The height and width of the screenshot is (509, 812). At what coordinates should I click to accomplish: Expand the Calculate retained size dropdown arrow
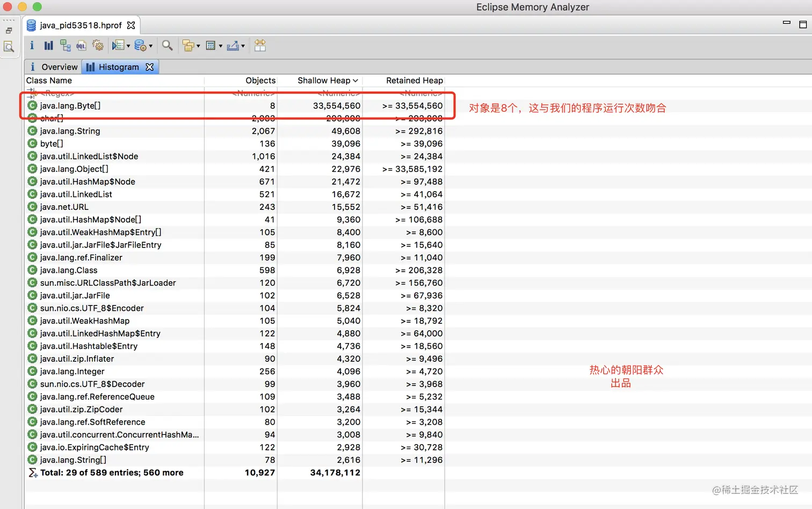(x=221, y=46)
